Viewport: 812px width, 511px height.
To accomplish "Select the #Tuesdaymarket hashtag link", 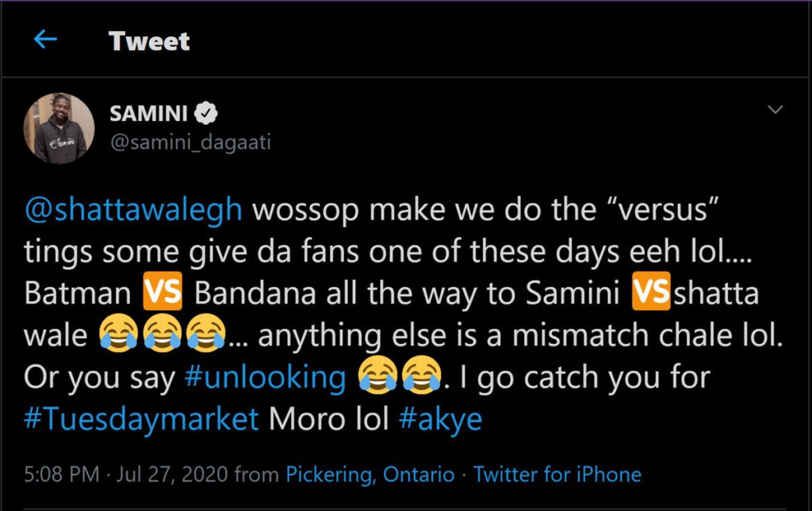I will [142, 419].
